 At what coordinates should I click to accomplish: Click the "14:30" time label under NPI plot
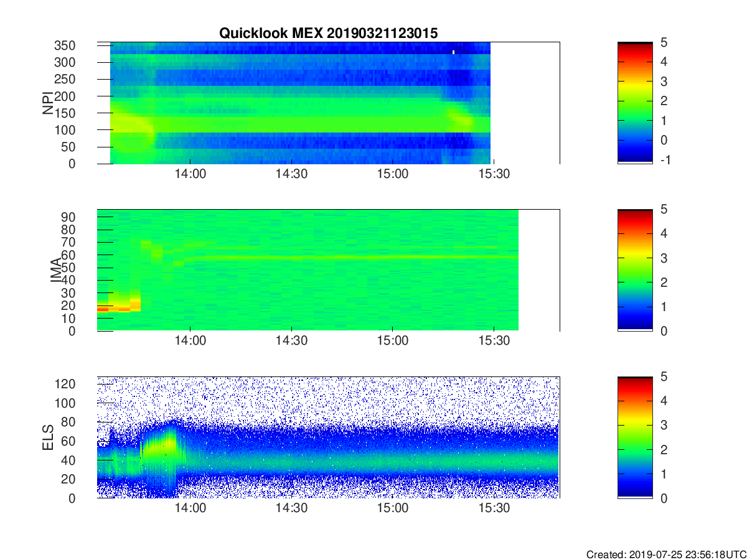coord(291,175)
